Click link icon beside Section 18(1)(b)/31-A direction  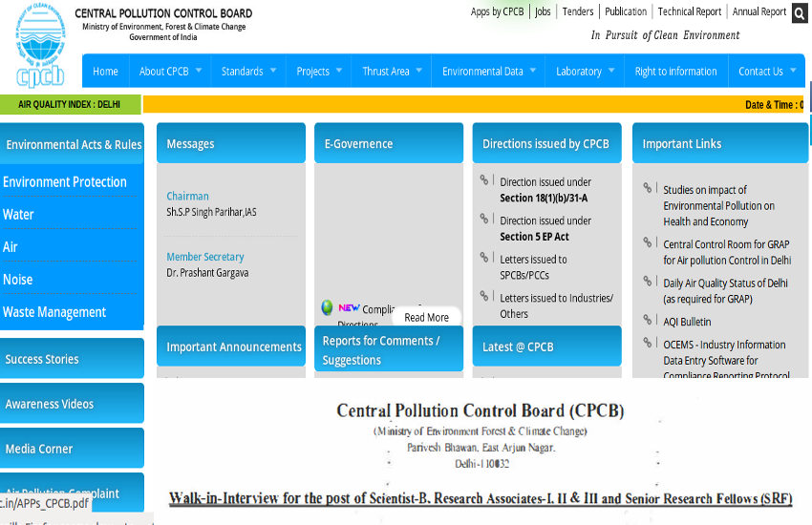(x=485, y=180)
